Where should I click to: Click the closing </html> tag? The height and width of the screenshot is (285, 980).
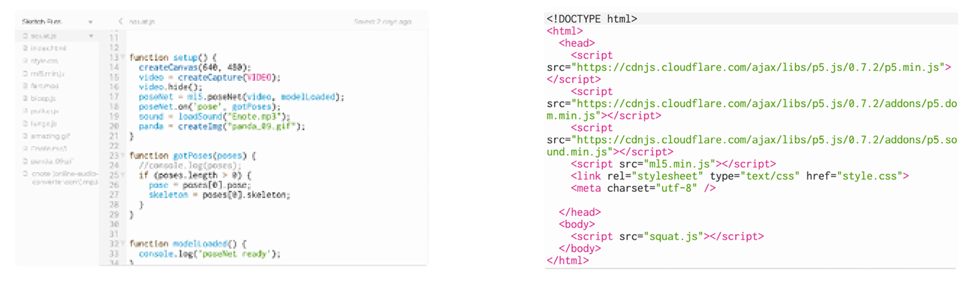pos(568,261)
